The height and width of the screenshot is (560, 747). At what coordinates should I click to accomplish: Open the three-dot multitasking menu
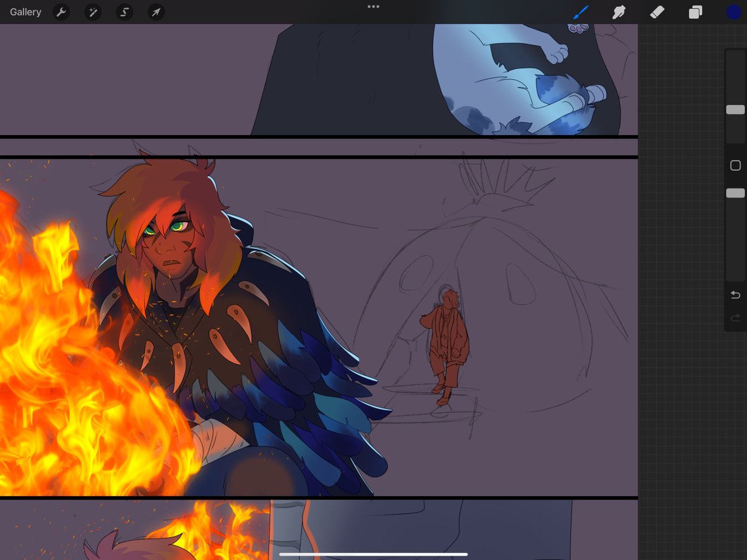[x=374, y=7]
